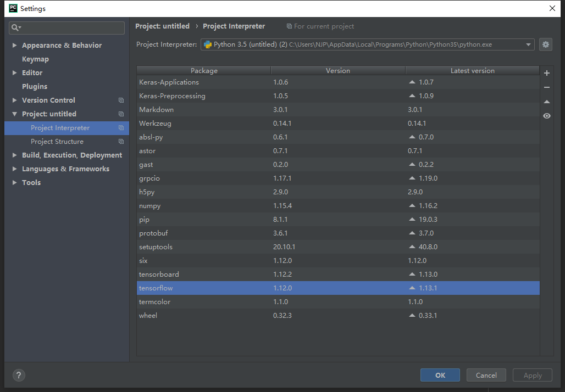This screenshot has height=392, width=565.
Task: Click the PyCharm logo in title bar
Action: tap(13, 8)
